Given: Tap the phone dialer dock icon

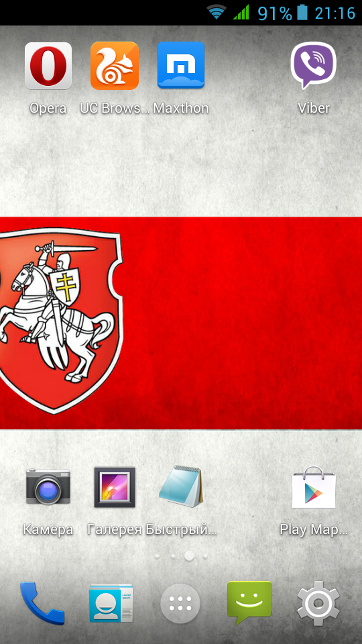Looking at the screenshot, I should pos(42,603).
